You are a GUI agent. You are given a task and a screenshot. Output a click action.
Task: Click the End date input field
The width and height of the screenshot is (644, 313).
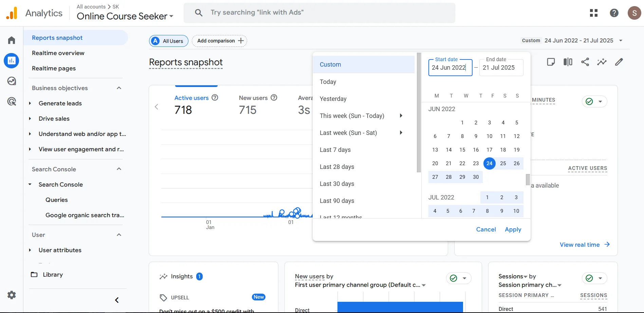pos(501,68)
